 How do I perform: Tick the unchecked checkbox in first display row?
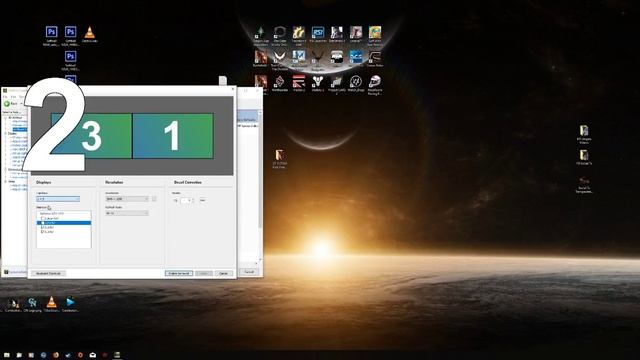[x=43, y=218]
